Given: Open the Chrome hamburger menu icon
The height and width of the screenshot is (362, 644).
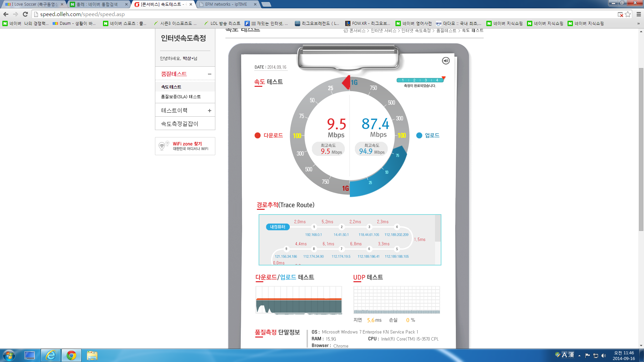Looking at the screenshot, I should click(639, 14).
